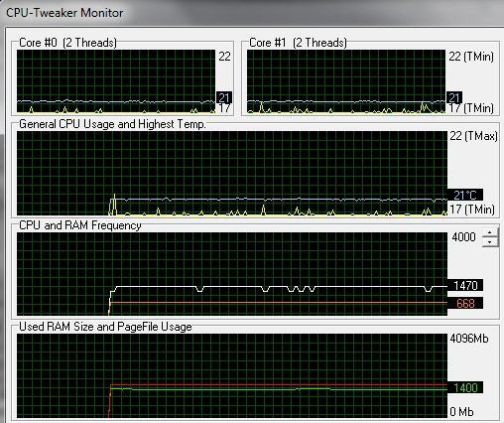Click the 668 RAM frequency readout
The image size is (504, 423).
(465, 303)
